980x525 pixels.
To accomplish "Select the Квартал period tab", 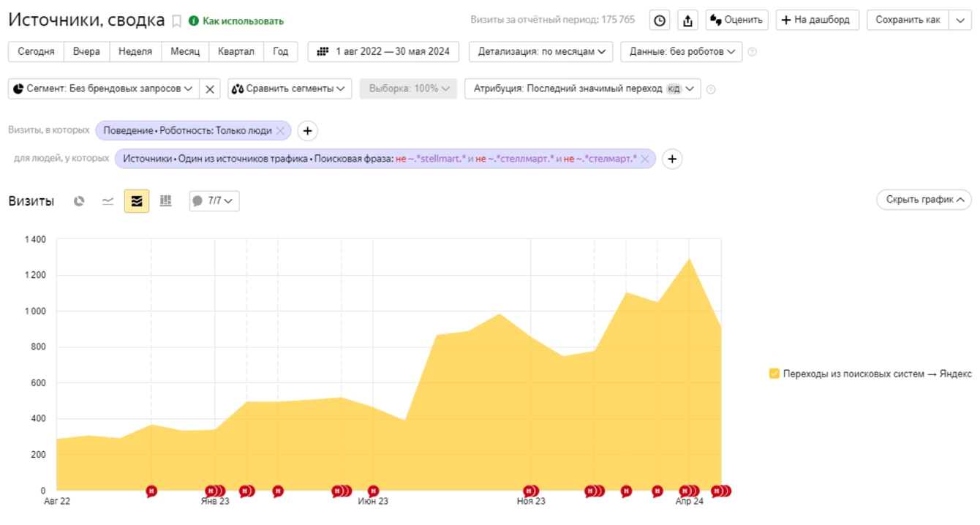I will coord(236,52).
